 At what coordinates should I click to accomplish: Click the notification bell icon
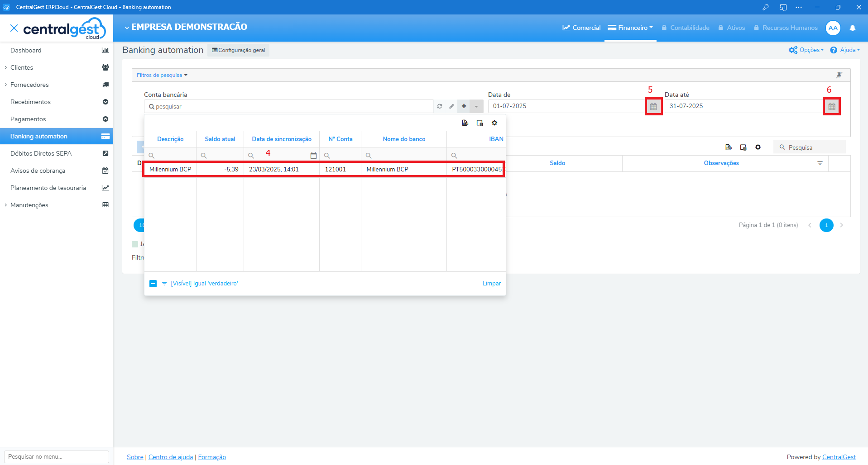[x=852, y=28]
